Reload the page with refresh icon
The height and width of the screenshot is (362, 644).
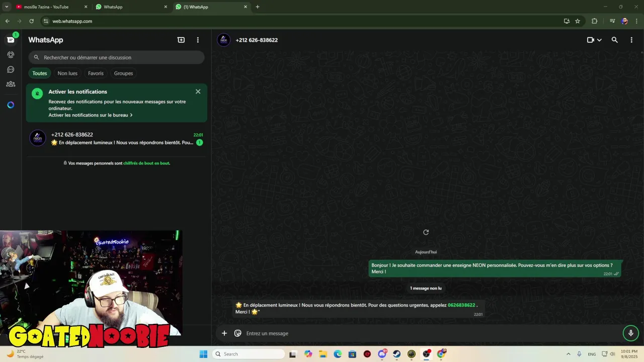pyautogui.click(x=31, y=21)
